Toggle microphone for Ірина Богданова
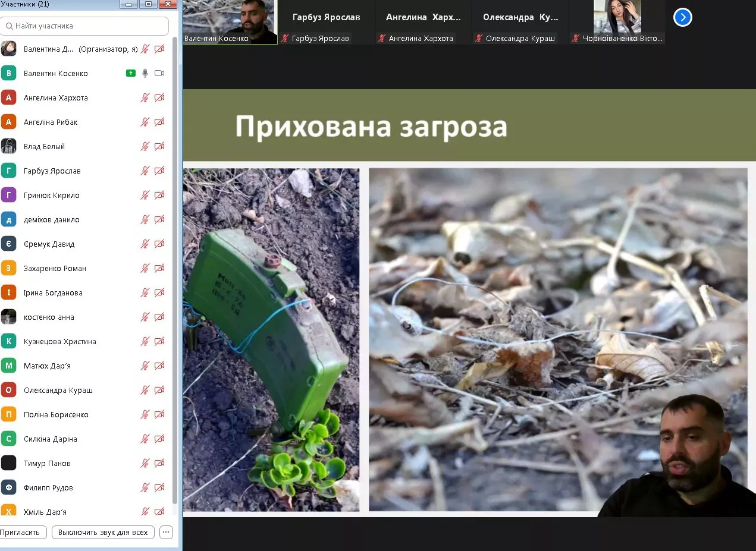The width and height of the screenshot is (756, 551). click(x=145, y=292)
